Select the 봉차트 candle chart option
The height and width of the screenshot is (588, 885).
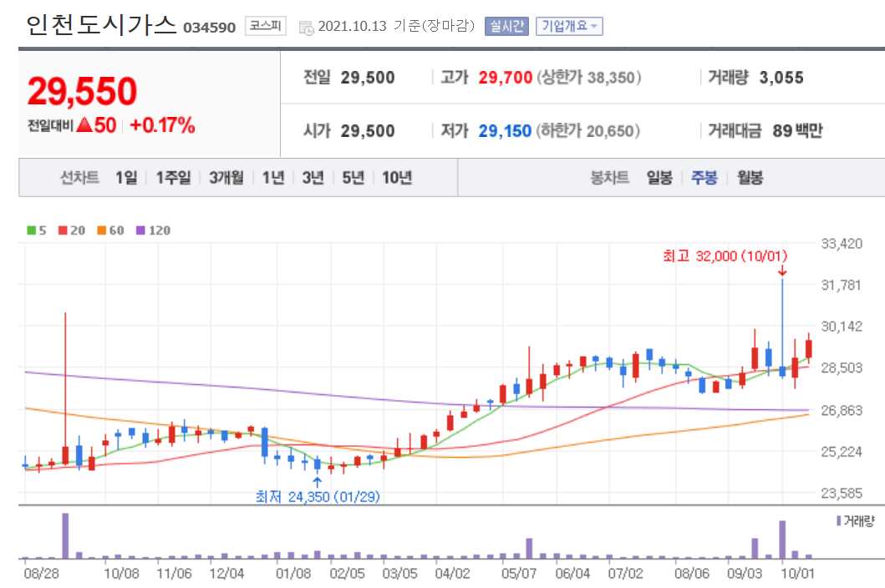610,177
